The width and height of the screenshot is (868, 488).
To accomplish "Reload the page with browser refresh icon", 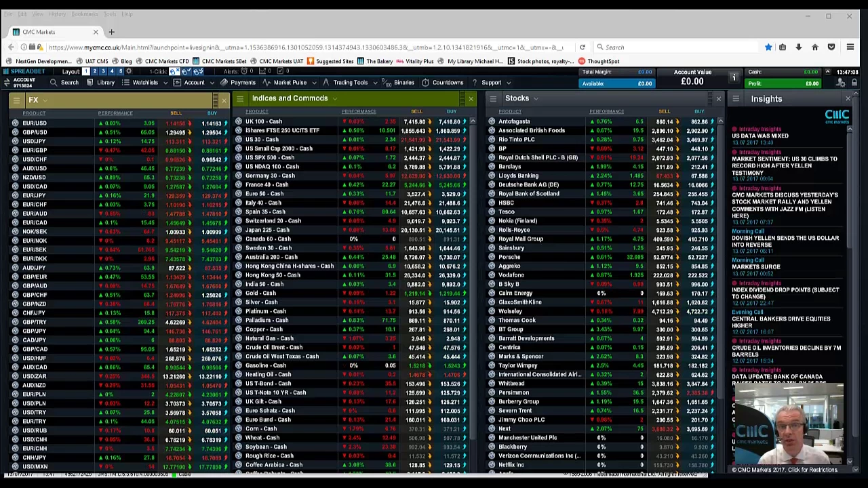I will coord(582,47).
